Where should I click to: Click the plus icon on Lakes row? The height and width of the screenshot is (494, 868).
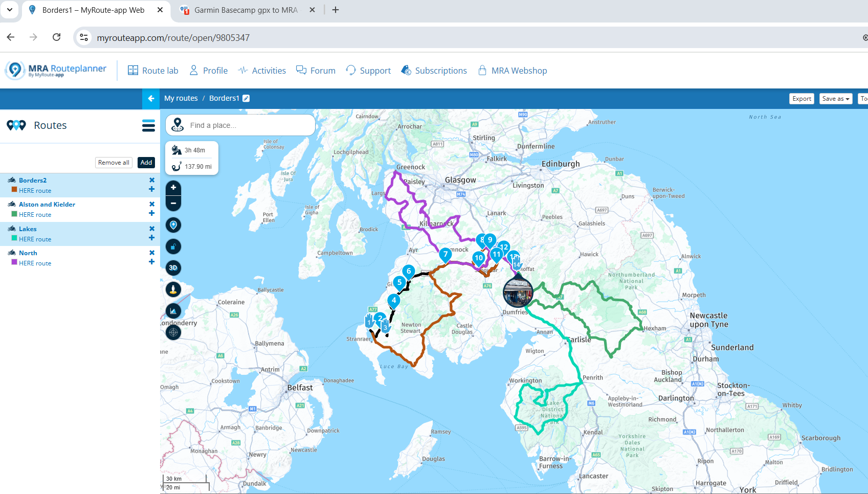pyautogui.click(x=151, y=238)
